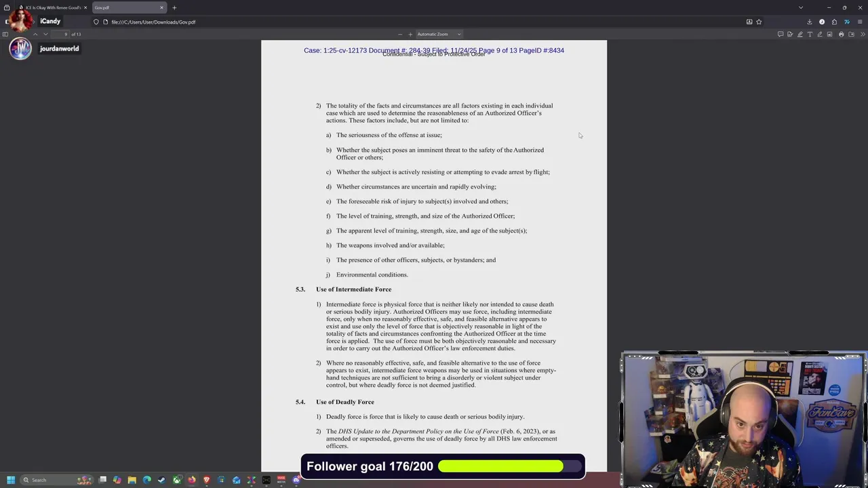Screen dimensions: 868x488
Task: Click the iCandy avatar overlay
Action: (20, 20)
